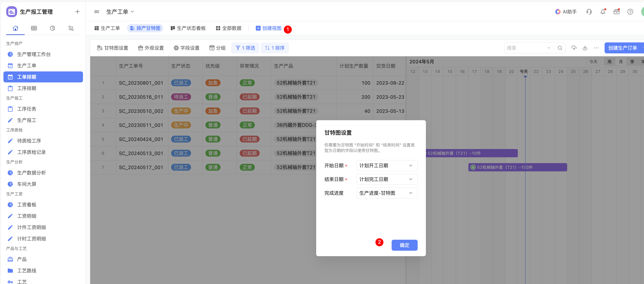Image resolution: width=644 pixels, height=284 pixels.
Task: Open 工序排期 in sidebar
Action: click(43, 88)
